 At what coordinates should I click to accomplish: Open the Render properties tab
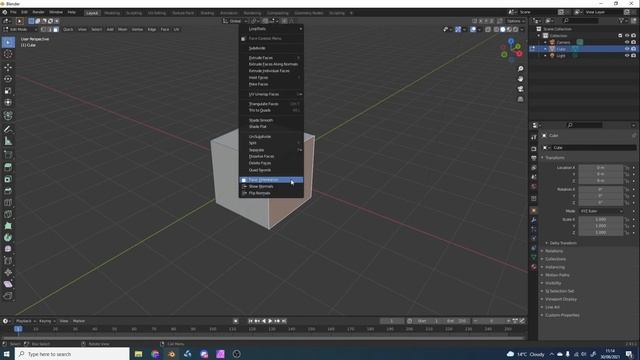[533, 149]
